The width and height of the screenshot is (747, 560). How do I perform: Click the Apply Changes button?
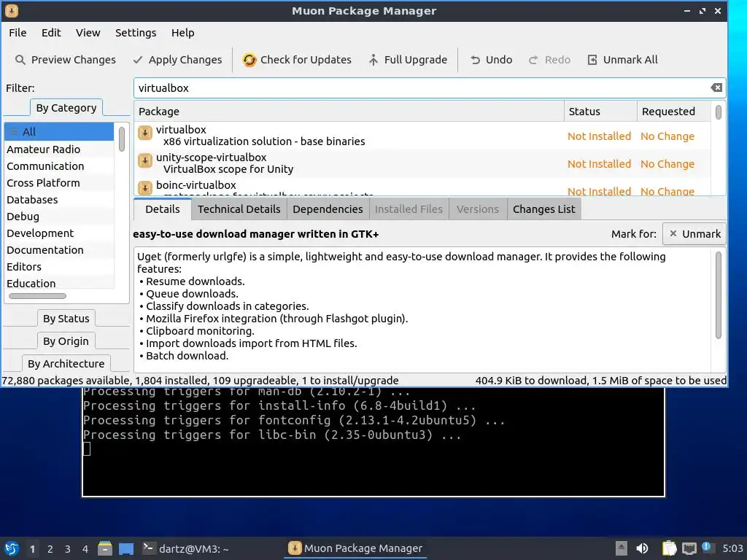coord(177,60)
